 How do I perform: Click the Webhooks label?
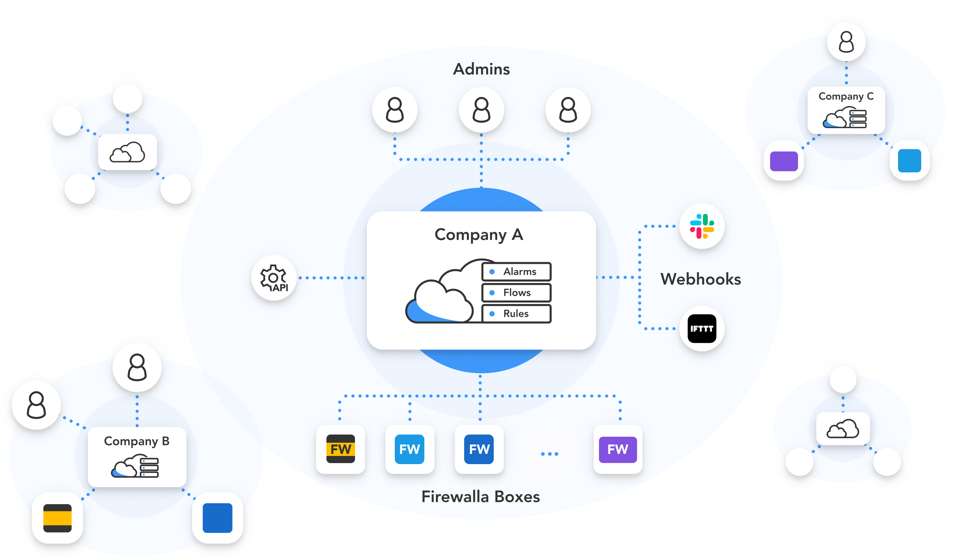pyautogui.click(x=700, y=279)
